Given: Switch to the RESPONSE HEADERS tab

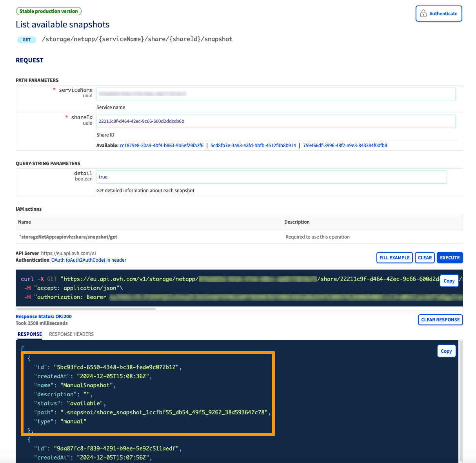Looking at the screenshot, I should click(x=71, y=334).
